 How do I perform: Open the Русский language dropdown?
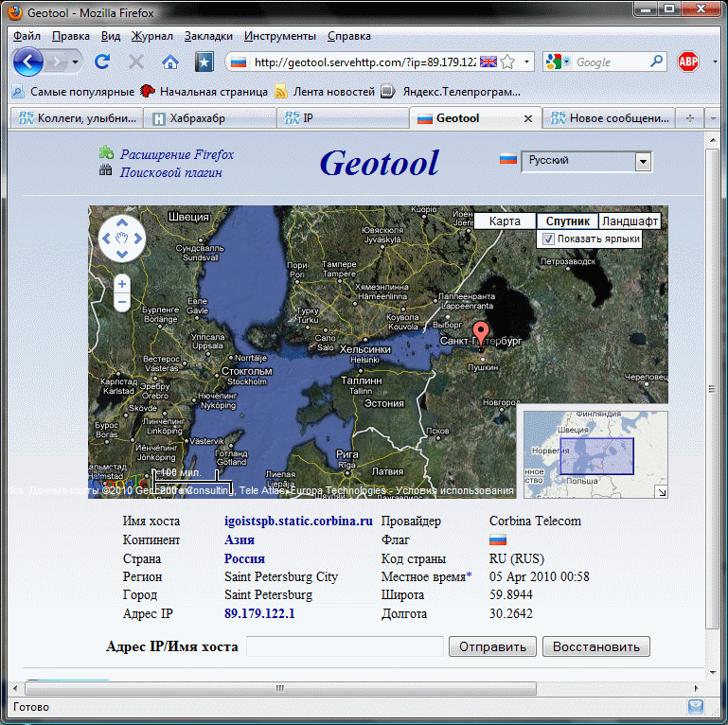586,162
